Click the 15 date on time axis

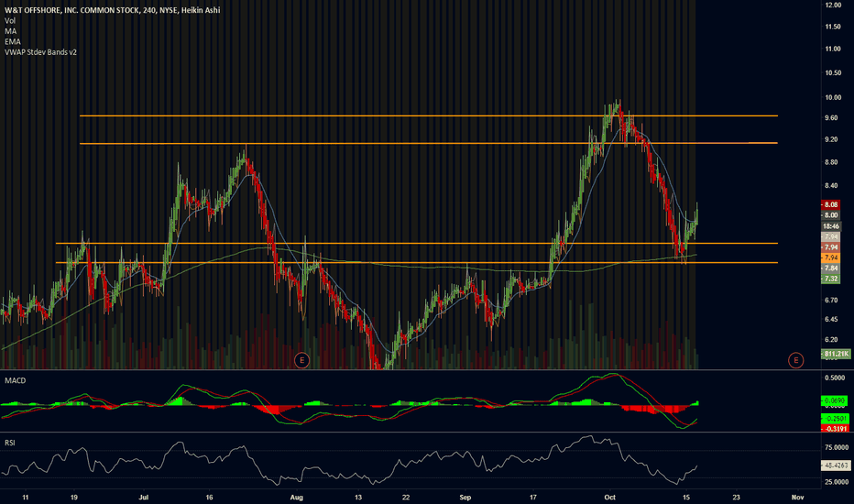(x=686, y=498)
